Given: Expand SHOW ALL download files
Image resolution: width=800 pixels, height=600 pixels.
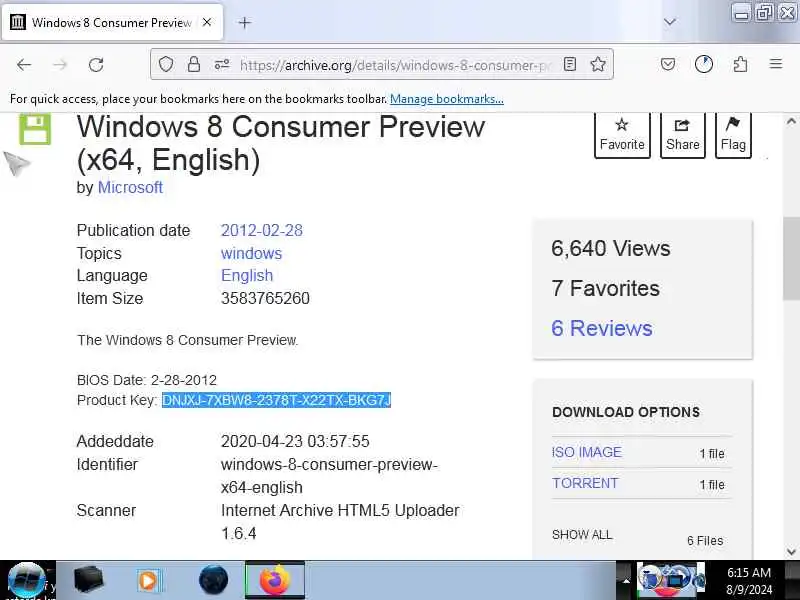Looking at the screenshot, I should (x=582, y=535).
